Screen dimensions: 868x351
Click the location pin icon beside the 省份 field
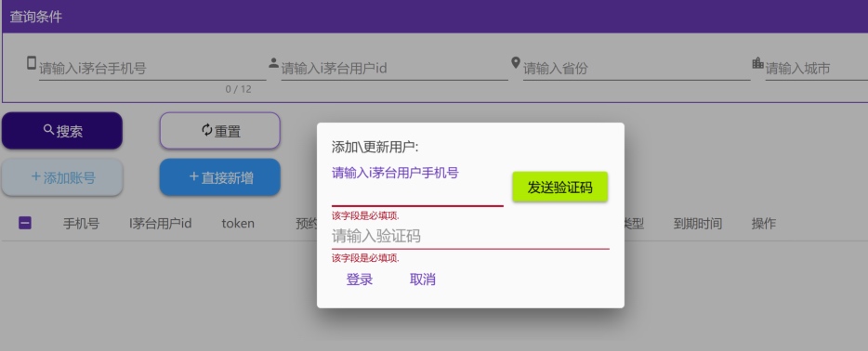pyautogui.click(x=516, y=62)
